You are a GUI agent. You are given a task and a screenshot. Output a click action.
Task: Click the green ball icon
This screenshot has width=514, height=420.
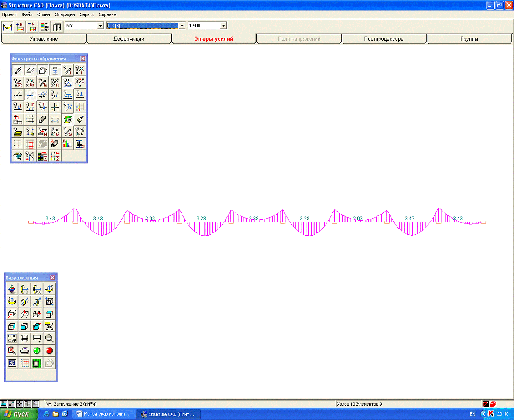click(37, 350)
